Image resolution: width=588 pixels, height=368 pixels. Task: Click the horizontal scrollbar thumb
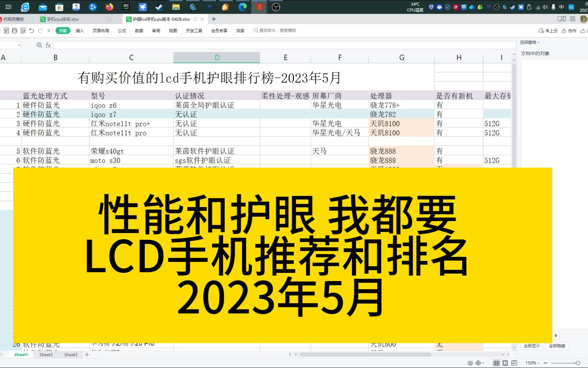pos(365,354)
